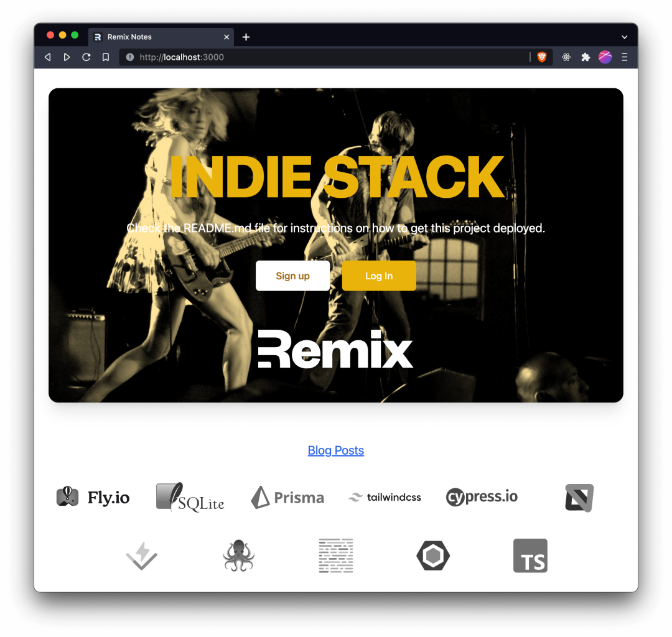Click the Testing Library octopus logo
This screenshot has height=637, width=672.
click(239, 556)
